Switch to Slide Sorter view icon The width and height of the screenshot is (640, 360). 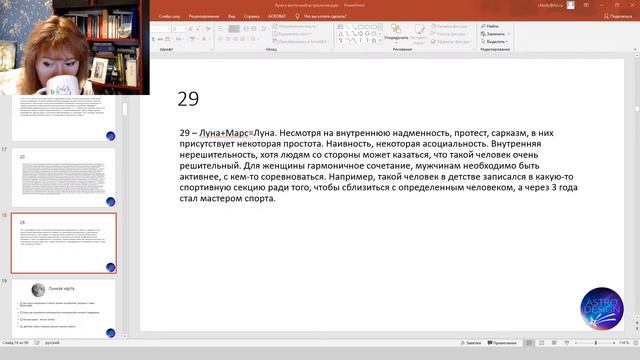541,343
